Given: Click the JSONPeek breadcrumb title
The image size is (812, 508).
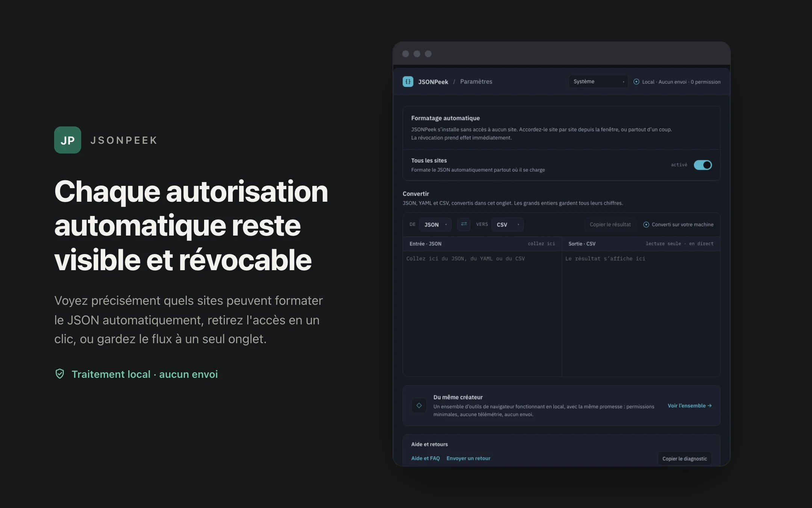Looking at the screenshot, I should tap(433, 82).
